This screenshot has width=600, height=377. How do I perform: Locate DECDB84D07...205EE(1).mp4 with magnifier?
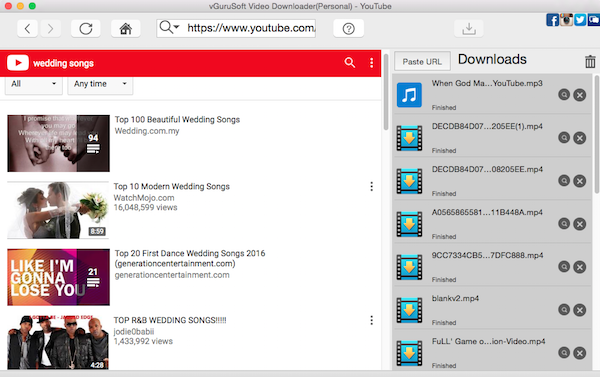(564, 137)
